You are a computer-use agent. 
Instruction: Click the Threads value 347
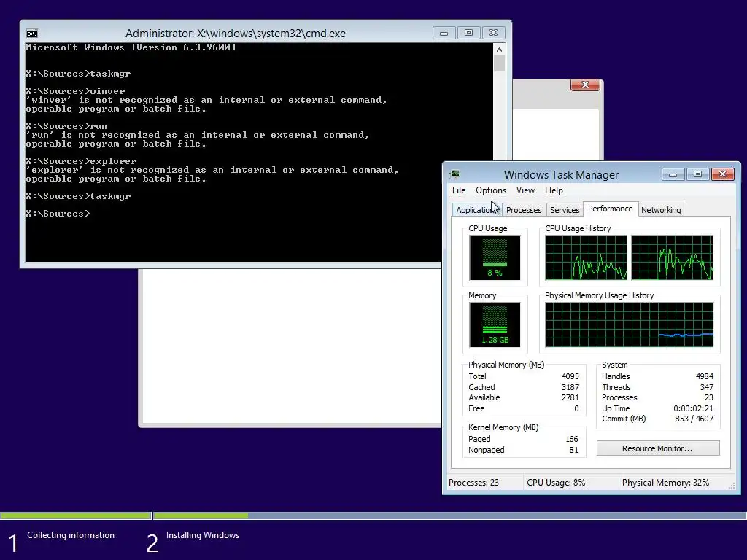(706, 387)
